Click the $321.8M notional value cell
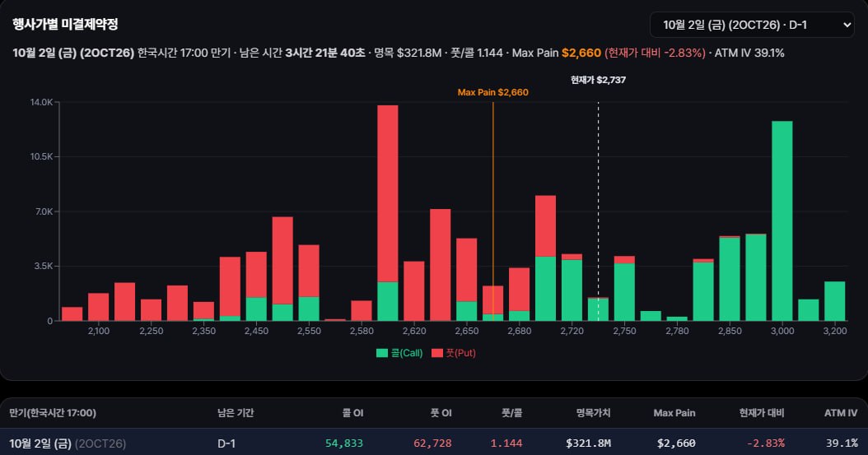868x455 pixels. tap(589, 443)
